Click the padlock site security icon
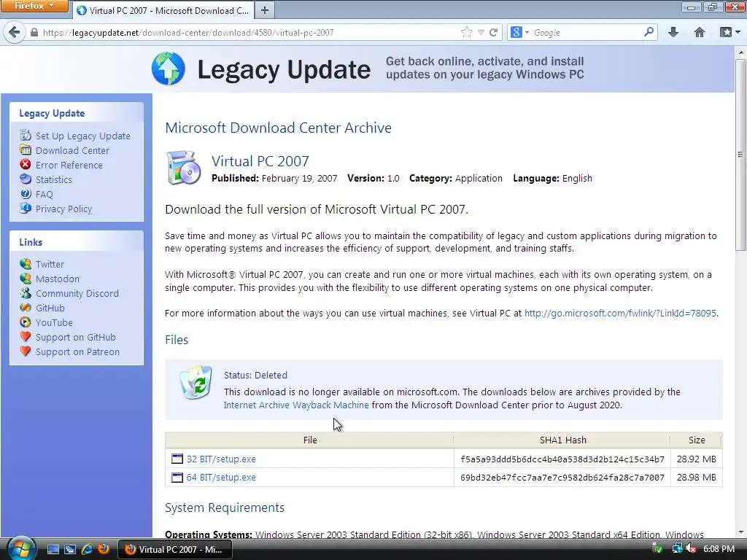The image size is (747, 560). click(x=34, y=32)
